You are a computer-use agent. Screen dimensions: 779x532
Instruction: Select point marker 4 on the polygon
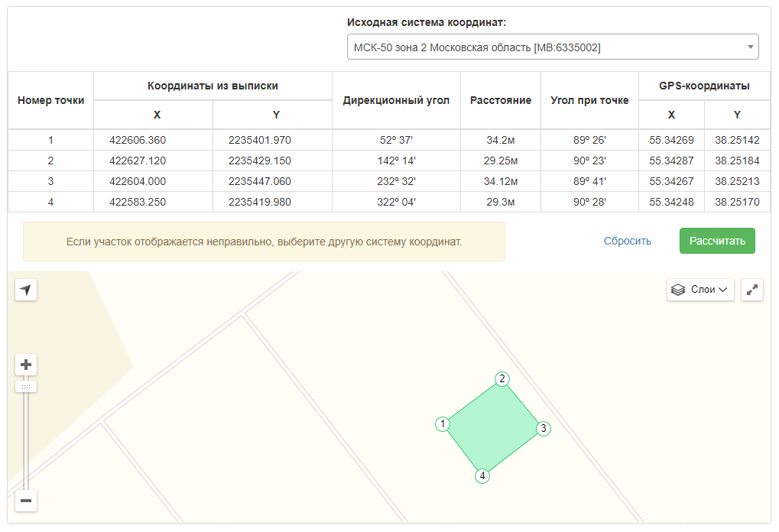click(482, 476)
